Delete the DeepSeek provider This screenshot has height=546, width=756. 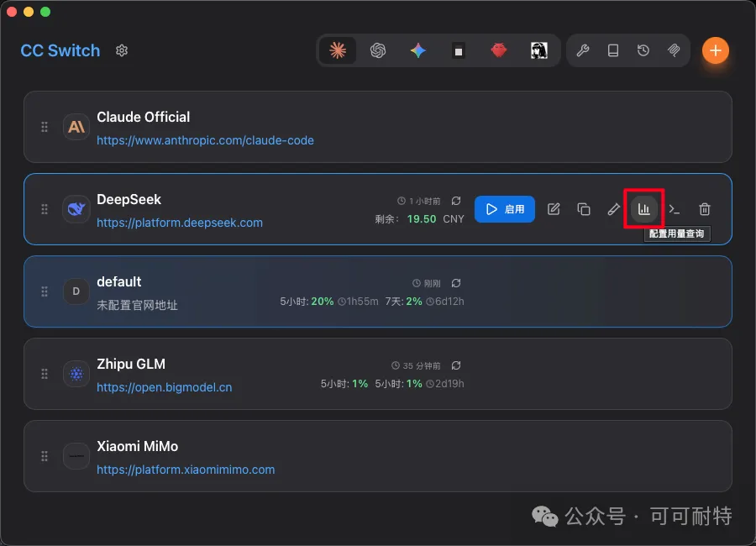705,209
